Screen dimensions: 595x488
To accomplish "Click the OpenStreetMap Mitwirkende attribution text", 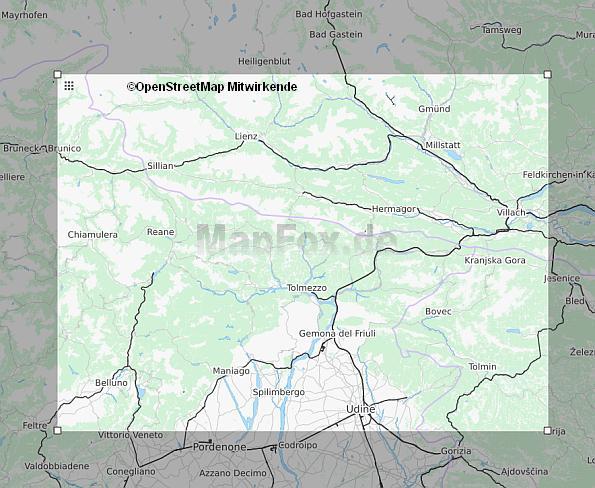I will point(212,87).
